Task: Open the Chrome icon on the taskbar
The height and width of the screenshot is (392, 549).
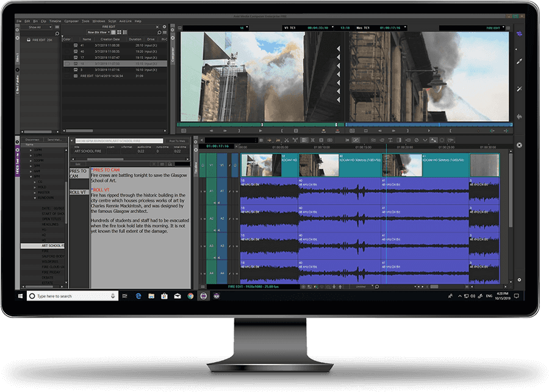Action: pos(190,296)
